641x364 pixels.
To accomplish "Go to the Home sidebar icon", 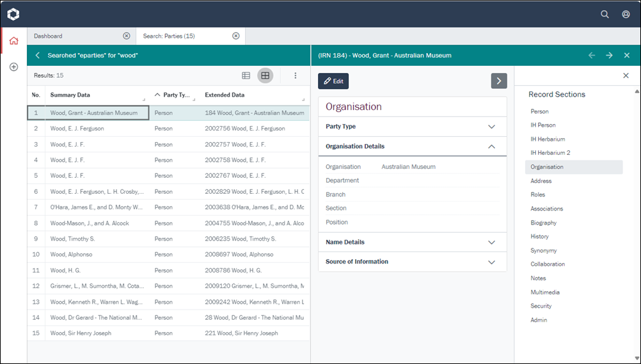I will pyautogui.click(x=13, y=41).
